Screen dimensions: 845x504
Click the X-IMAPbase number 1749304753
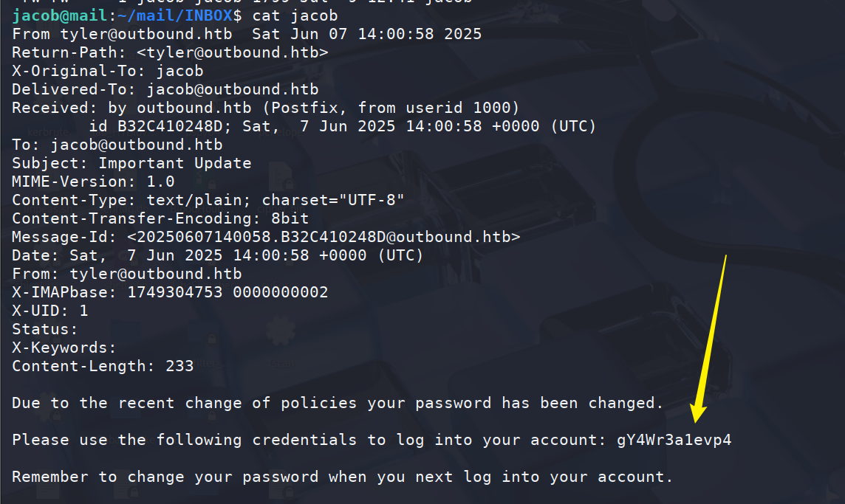[174, 292]
